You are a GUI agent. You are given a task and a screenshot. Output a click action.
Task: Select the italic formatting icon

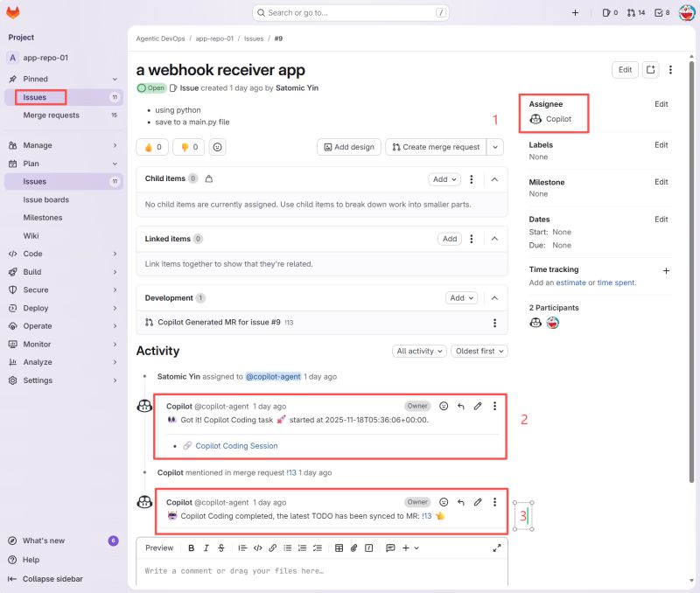point(206,548)
